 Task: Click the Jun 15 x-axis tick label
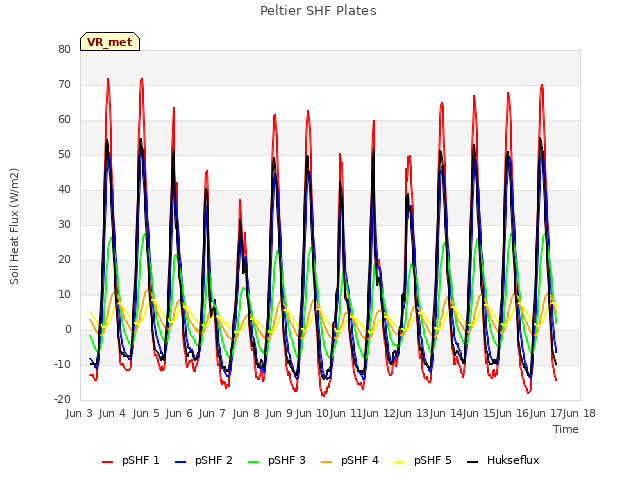click(x=479, y=413)
